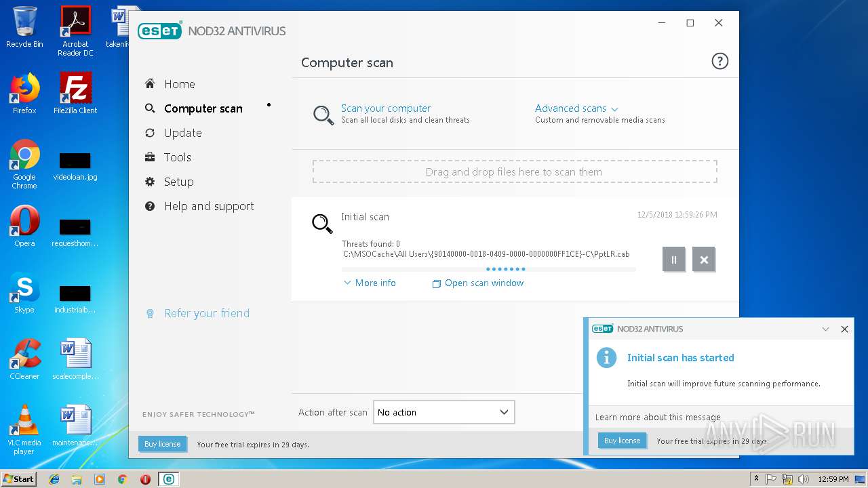Screen dimensions: 868x488
Task: Click Buy license in main window
Action: pyautogui.click(x=162, y=444)
